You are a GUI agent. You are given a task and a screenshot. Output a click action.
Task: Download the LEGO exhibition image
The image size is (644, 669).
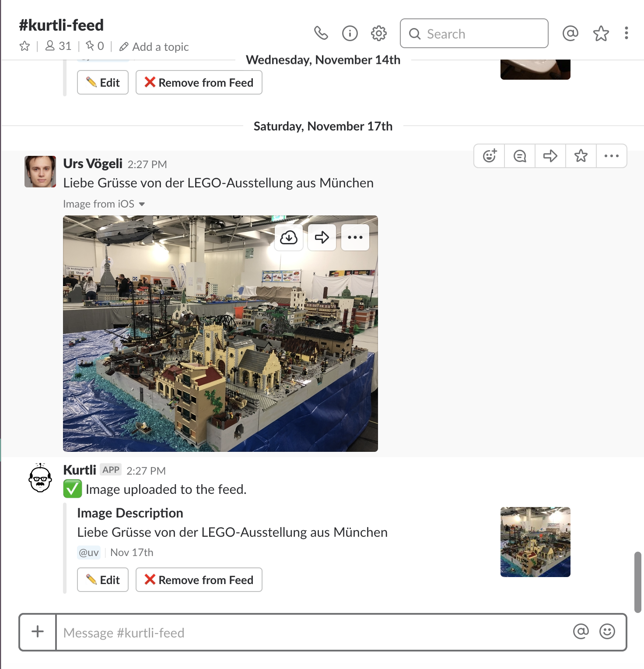pos(289,238)
